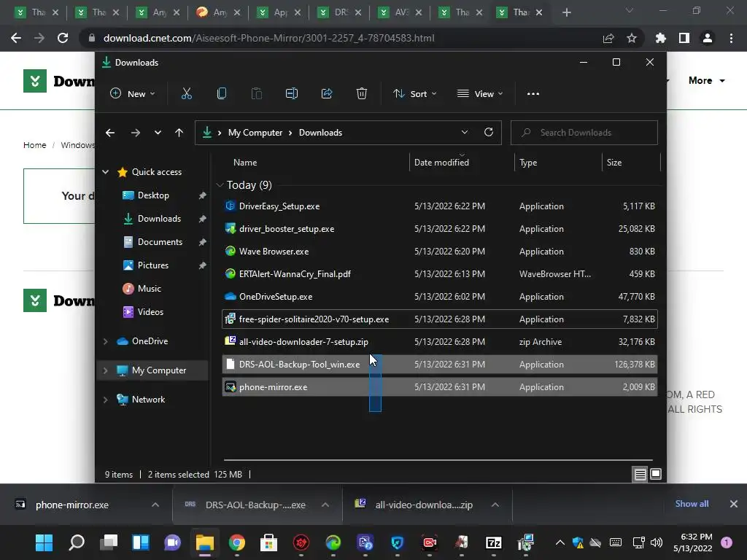
Task: Select Wave Browser.exe file
Action: 440,252
